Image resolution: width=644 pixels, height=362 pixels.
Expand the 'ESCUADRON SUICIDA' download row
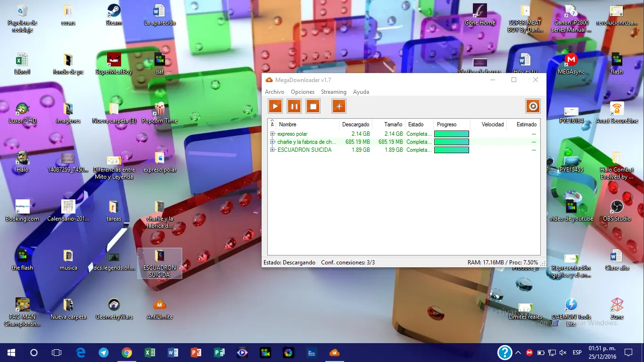click(272, 150)
